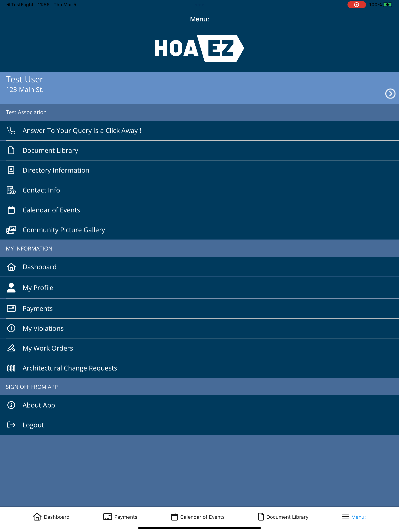
Task: Tap the house icon in the bottom tab bar
Action: [37, 517]
